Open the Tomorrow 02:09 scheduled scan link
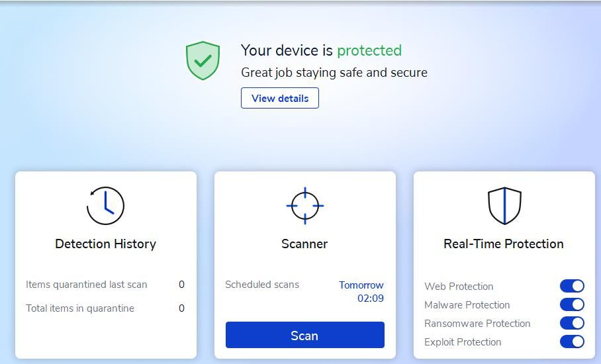 click(361, 292)
